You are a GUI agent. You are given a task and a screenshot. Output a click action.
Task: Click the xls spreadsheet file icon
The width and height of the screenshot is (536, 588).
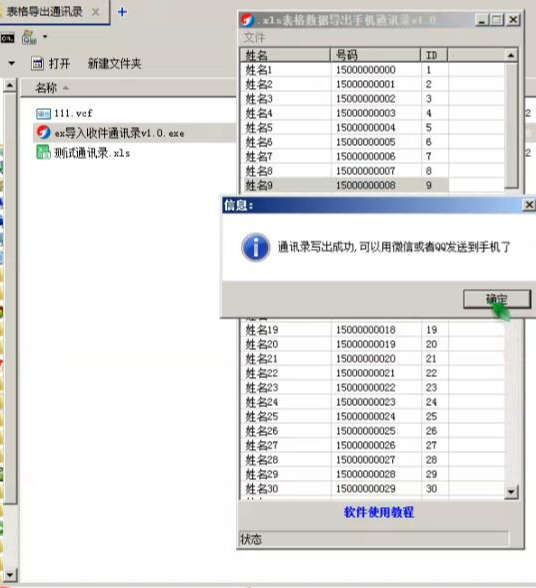click(x=43, y=153)
